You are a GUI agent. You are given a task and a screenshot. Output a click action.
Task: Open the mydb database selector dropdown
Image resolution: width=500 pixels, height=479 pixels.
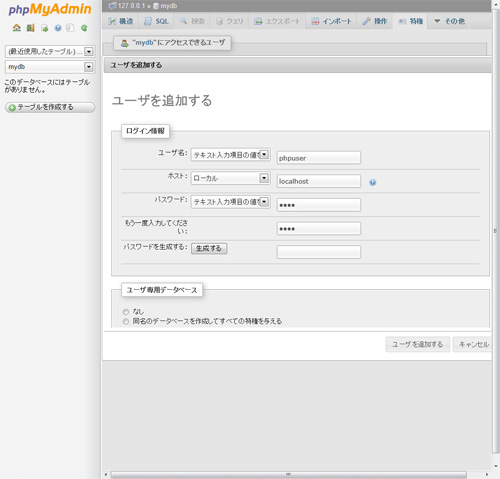coord(50,67)
